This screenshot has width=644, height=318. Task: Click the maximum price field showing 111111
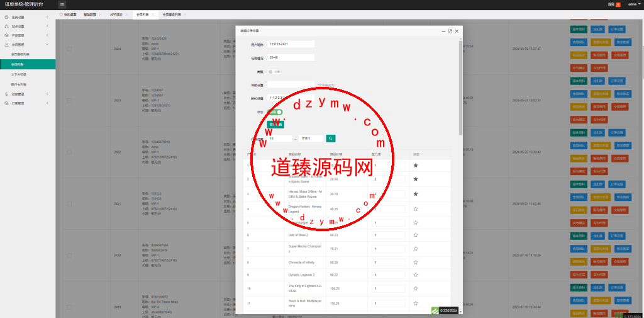tap(311, 139)
